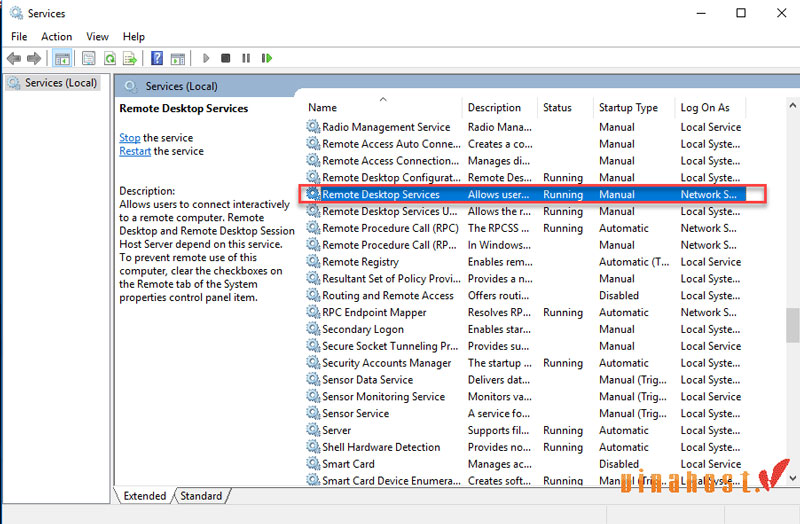Select Remote Access Auto Conne... service
The width and height of the screenshot is (800, 524).
(x=524, y=144)
